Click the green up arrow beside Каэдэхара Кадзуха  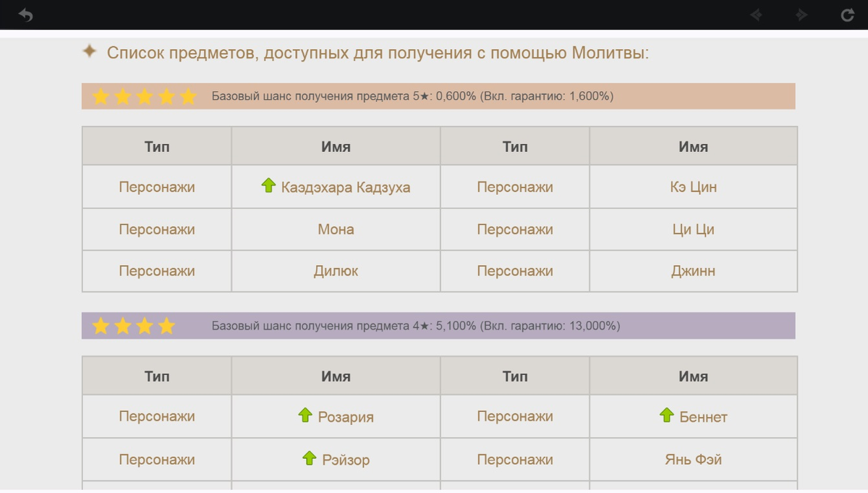[269, 185]
